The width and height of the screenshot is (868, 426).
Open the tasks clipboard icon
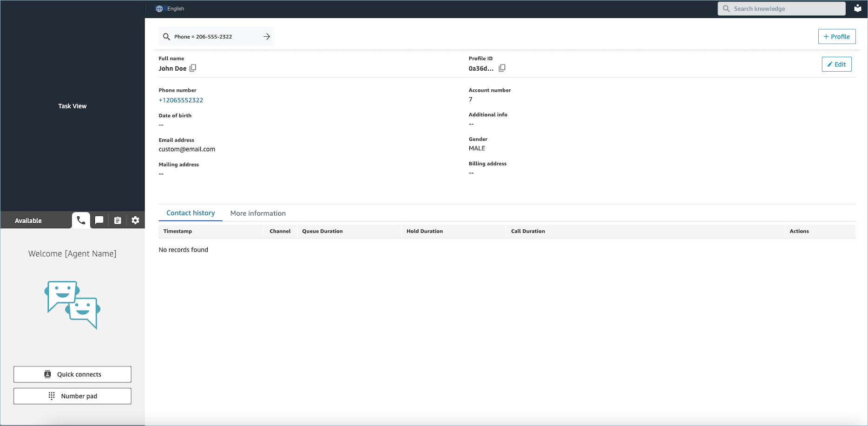pos(118,220)
